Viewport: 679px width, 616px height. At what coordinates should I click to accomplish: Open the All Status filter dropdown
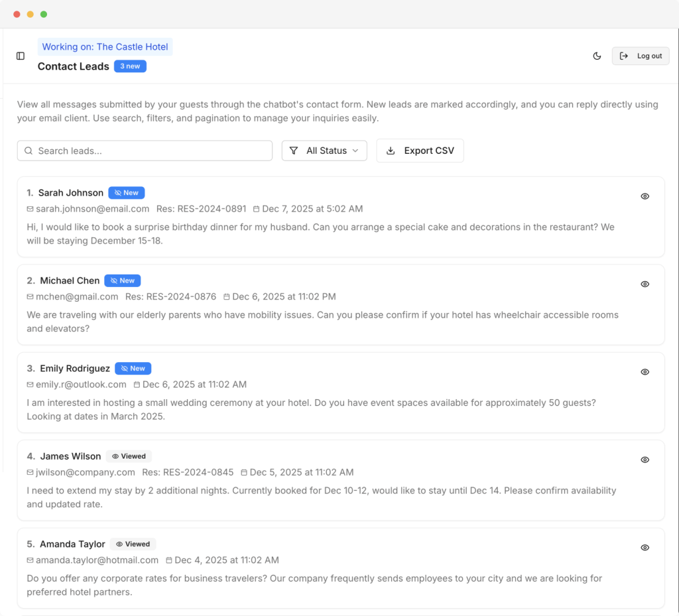tap(324, 151)
